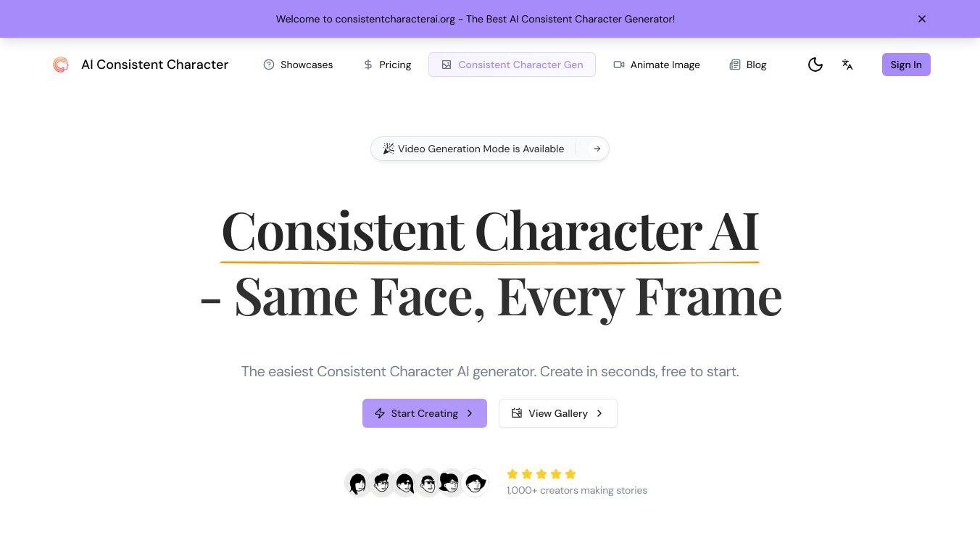Click the AI Consistent Character logo icon
The image size is (980, 551).
[x=61, y=65]
